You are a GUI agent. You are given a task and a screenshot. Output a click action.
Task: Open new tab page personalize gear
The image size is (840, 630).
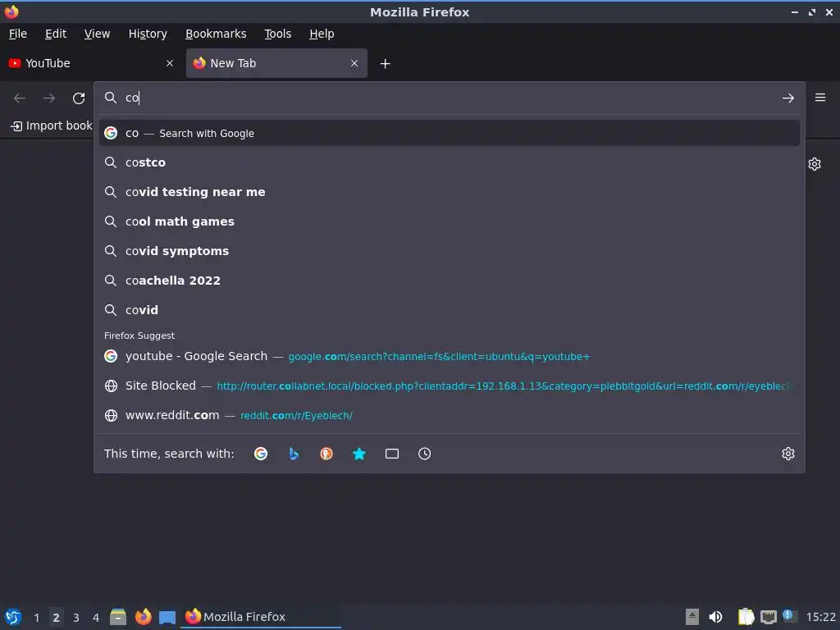[x=815, y=164]
